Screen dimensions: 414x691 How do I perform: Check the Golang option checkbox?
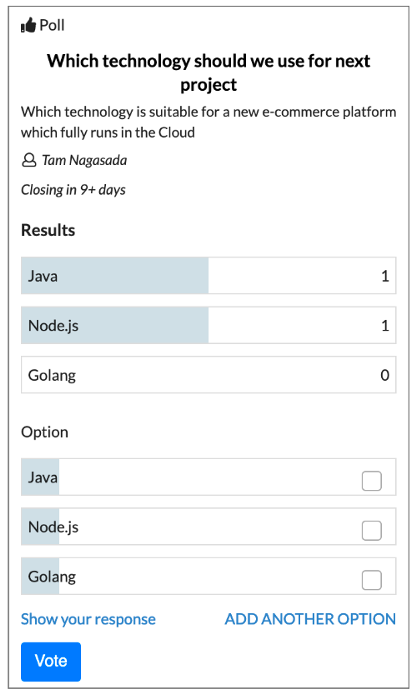click(372, 580)
